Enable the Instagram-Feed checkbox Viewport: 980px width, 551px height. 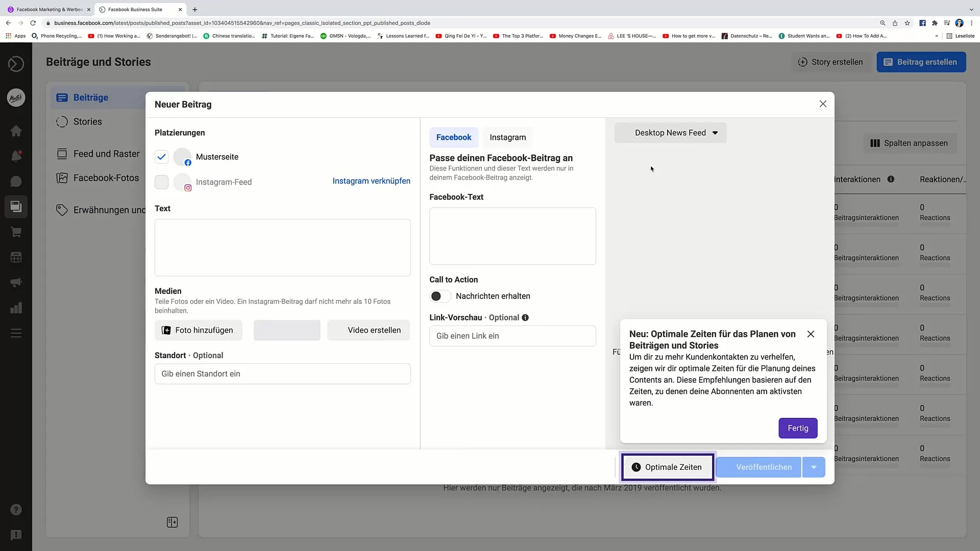[x=161, y=181]
